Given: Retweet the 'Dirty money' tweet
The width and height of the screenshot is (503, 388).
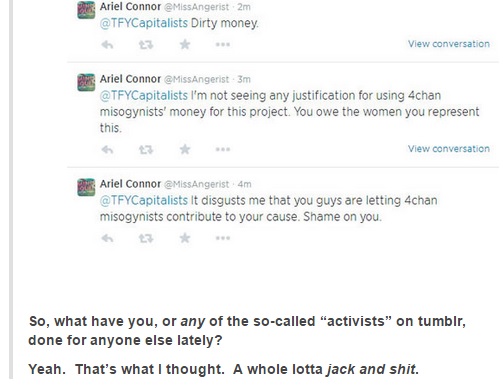Looking at the screenshot, I should (x=146, y=44).
